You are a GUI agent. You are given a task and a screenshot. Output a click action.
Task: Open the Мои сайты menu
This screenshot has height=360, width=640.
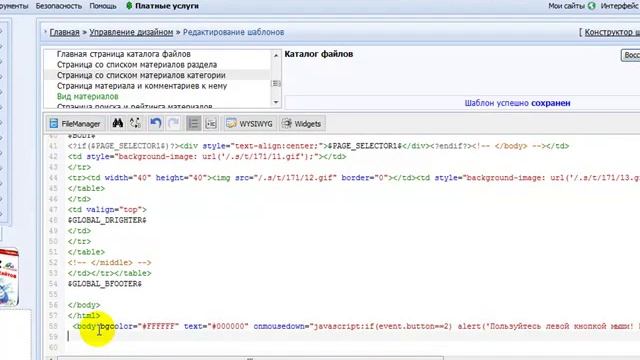[x=566, y=6]
